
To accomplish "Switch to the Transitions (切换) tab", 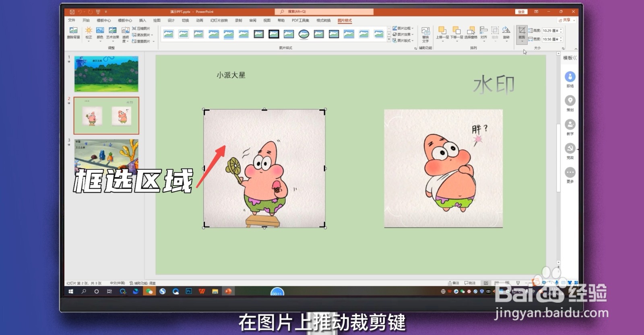I will pyautogui.click(x=185, y=20).
